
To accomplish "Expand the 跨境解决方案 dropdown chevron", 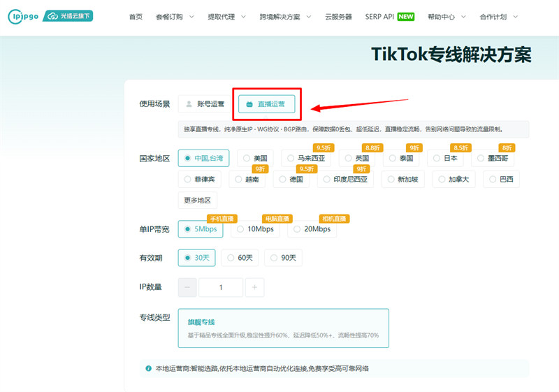I will (309, 17).
